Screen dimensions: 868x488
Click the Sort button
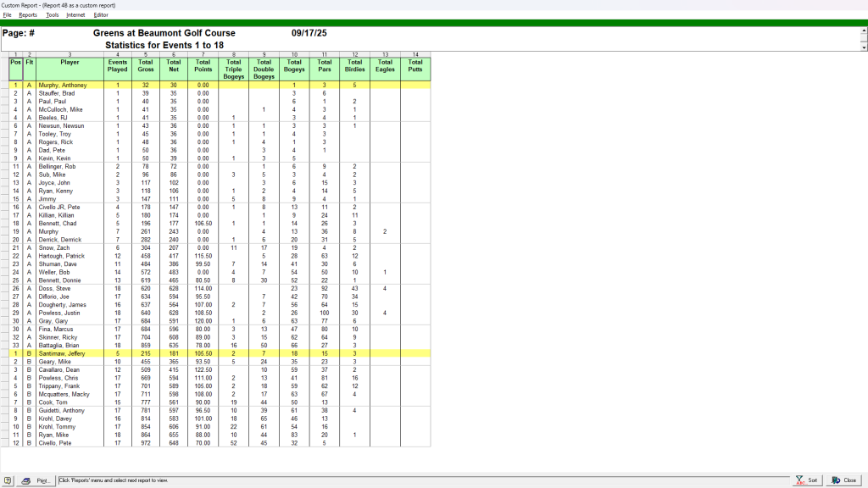pos(806,480)
